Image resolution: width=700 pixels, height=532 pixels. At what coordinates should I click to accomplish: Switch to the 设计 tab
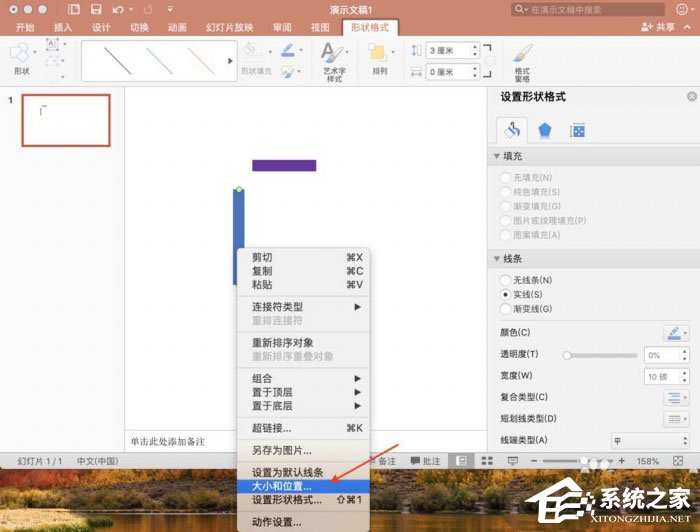[x=101, y=28]
